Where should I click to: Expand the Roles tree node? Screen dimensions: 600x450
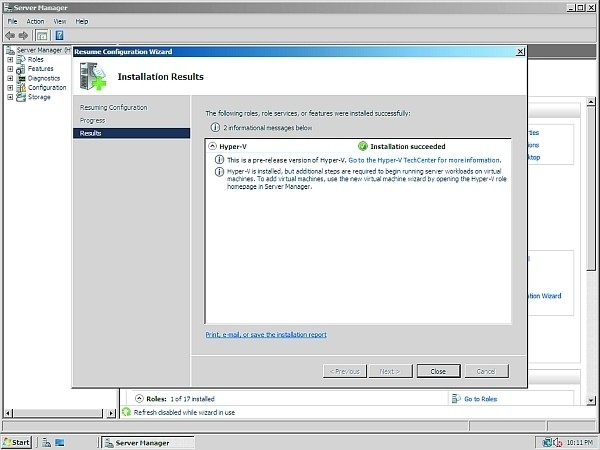click(x=10, y=60)
